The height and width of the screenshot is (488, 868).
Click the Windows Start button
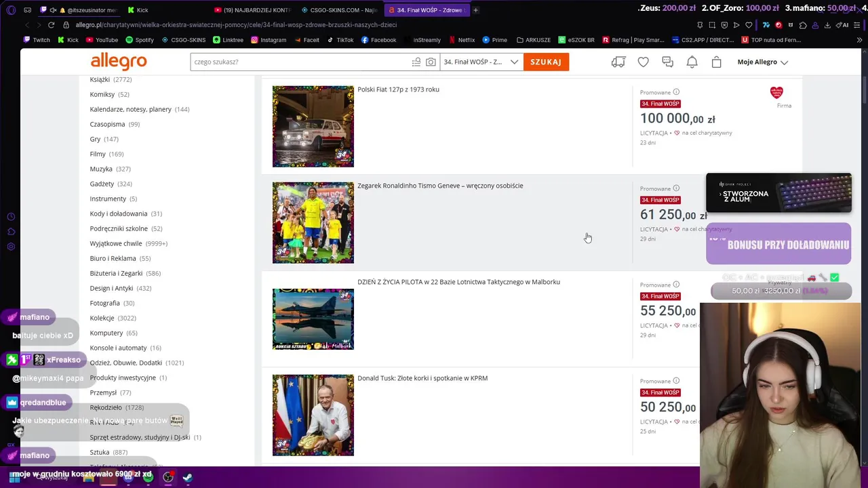15,477
